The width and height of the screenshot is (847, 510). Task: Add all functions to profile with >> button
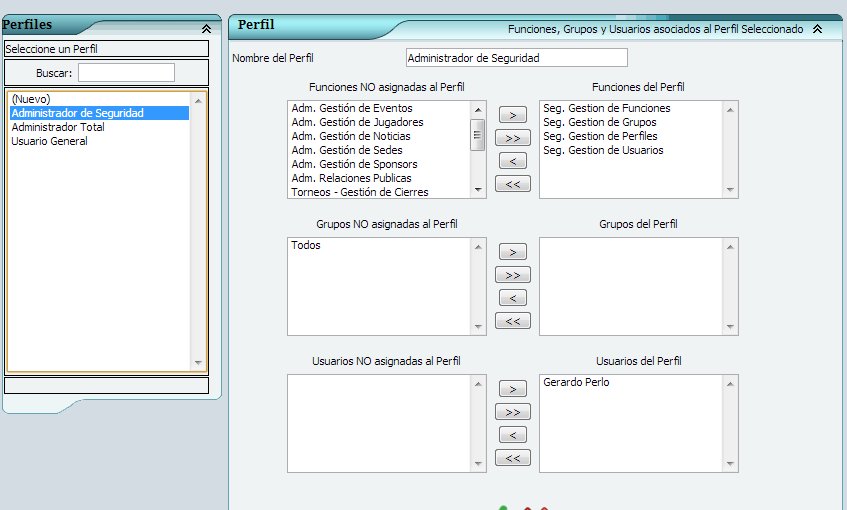[x=512, y=138]
